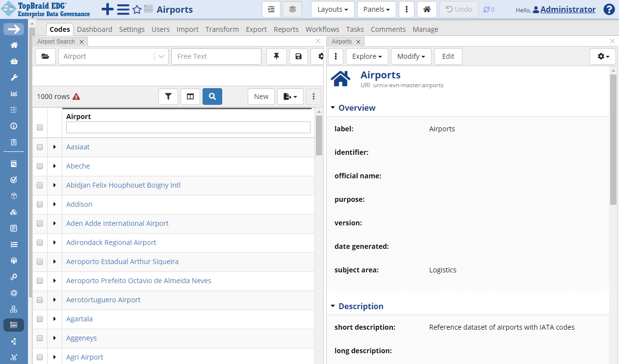This screenshot has height=364, width=619.
Task: Save the current search configuration
Action: (298, 56)
